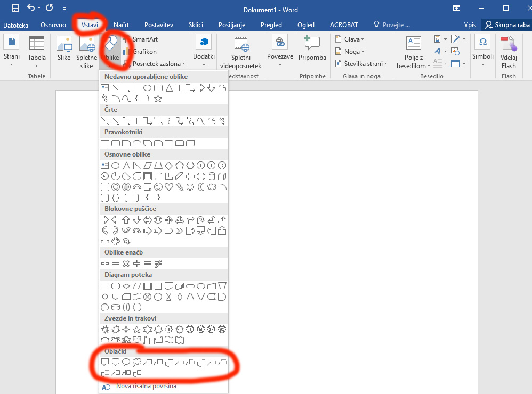Select the cube shape in Osnovne oblike
Screen dimensions: 532x394
click(x=222, y=176)
